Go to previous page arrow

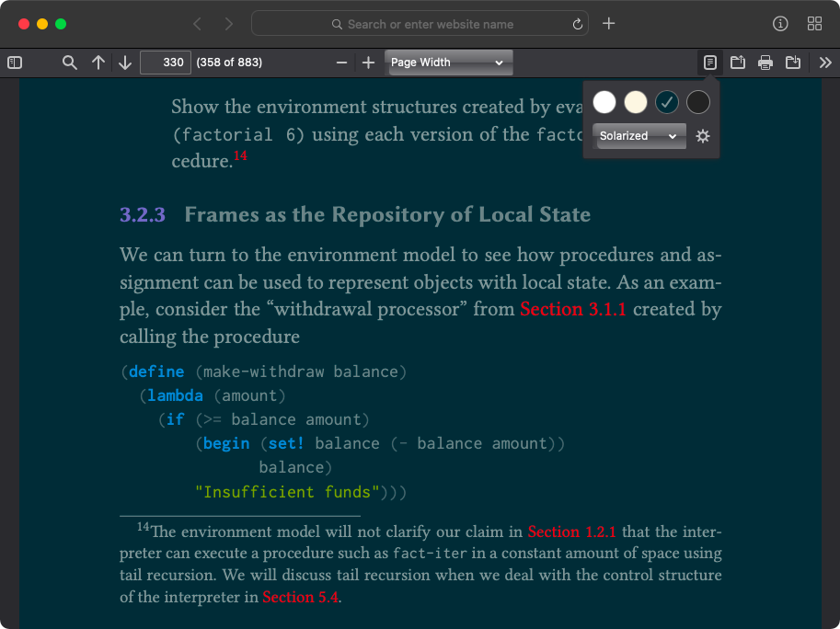click(98, 63)
